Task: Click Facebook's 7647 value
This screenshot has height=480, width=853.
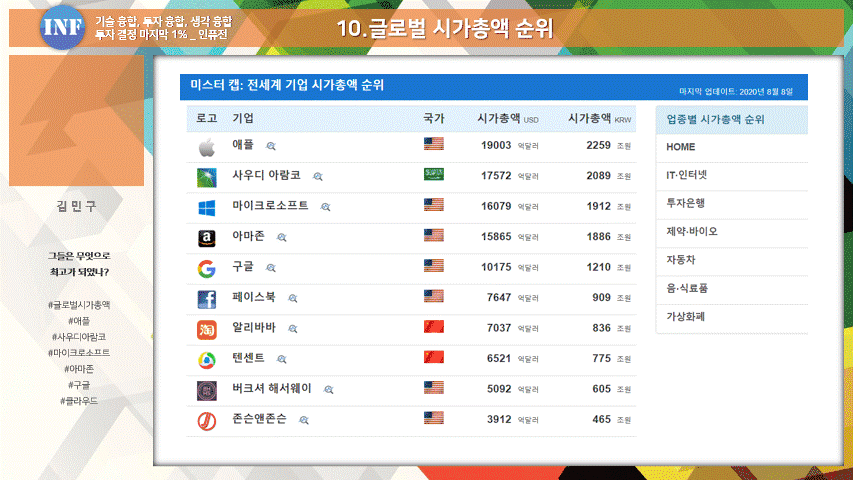Action: pyautogui.click(x=499, y=298)
